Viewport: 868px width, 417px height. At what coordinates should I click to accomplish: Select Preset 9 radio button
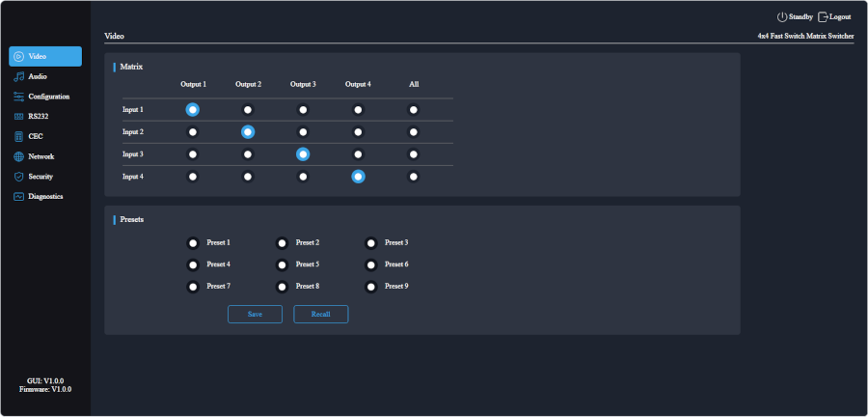pos(371,287)
